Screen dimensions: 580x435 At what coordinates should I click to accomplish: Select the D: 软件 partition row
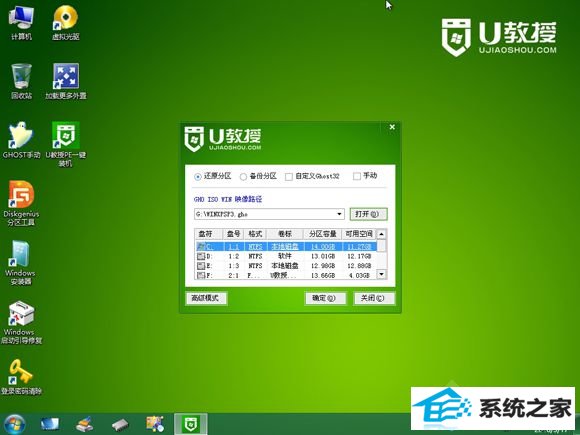tap(286, 256)
